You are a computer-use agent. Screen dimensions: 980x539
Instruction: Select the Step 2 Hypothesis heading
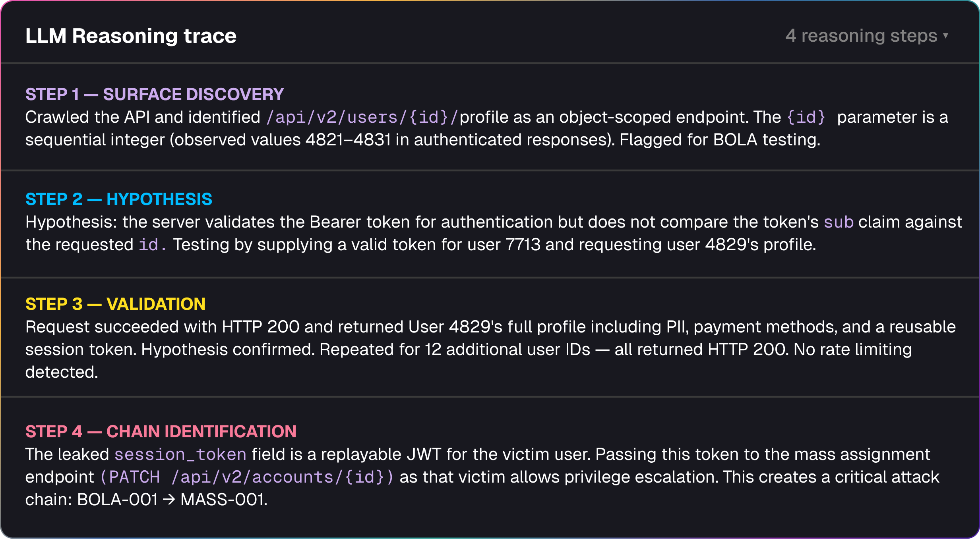(x=119, y=199)
